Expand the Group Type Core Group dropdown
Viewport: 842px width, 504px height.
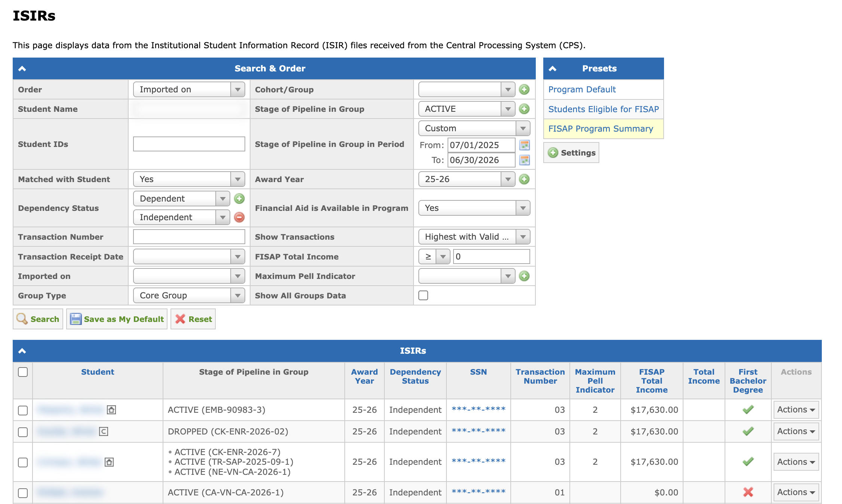pos(189,295)
